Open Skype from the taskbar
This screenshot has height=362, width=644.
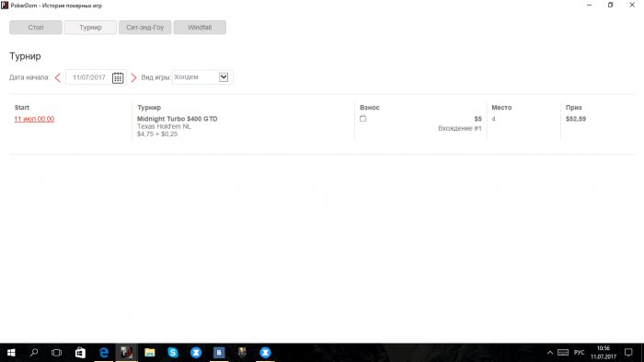click(x=173, y=353)
